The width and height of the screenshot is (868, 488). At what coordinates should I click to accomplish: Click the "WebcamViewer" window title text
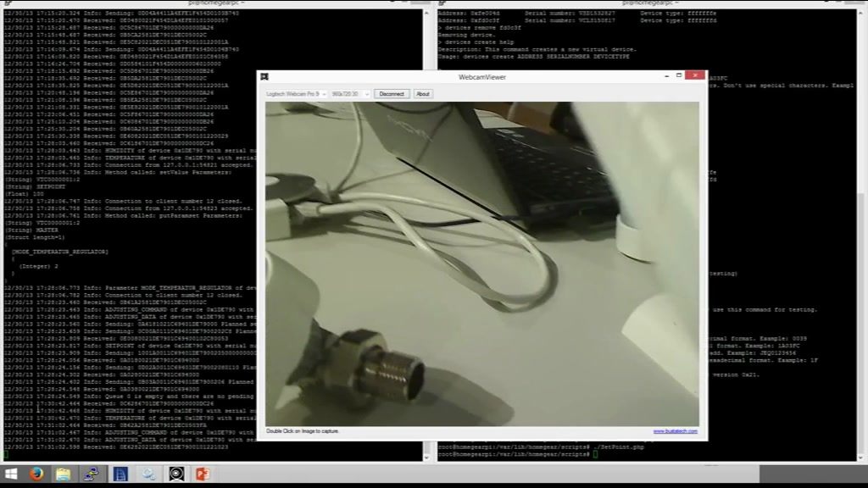[482, 77]
